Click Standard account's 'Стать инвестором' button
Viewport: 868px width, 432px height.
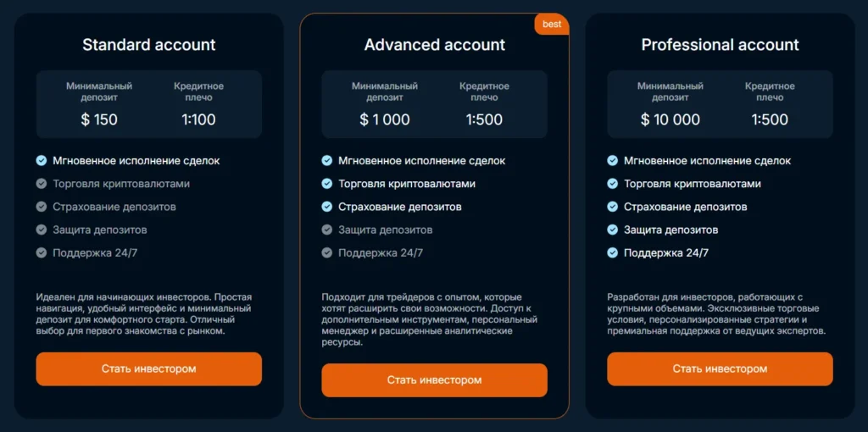point(148,369)
